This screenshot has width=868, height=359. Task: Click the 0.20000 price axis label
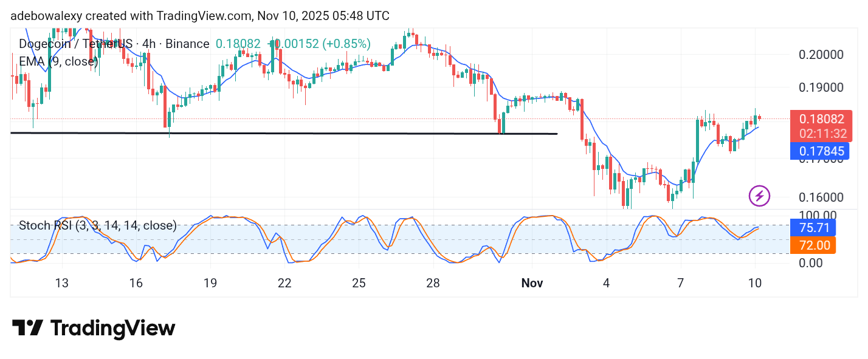click(821, 54)
